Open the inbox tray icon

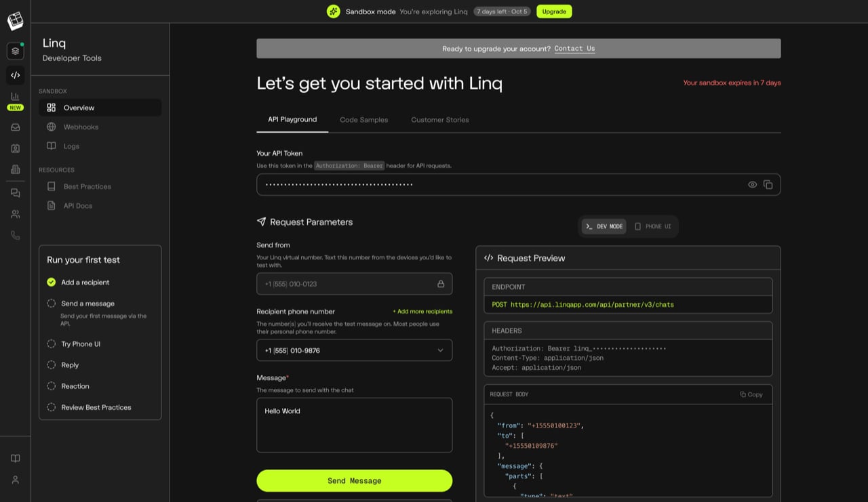click(x=15, y=127)
